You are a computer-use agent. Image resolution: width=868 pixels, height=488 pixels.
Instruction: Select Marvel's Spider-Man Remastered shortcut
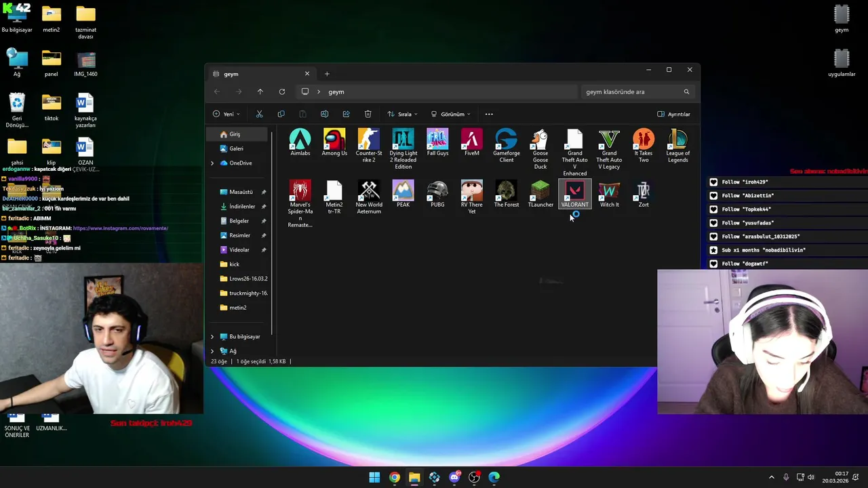coord(300,204)
